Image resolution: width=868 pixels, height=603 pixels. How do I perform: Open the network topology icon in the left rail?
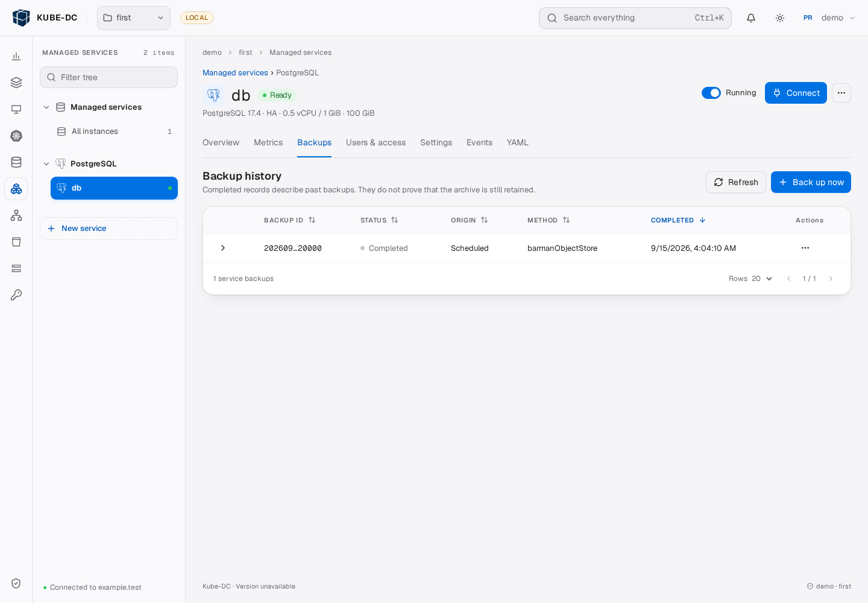click(x=16, y=215)
